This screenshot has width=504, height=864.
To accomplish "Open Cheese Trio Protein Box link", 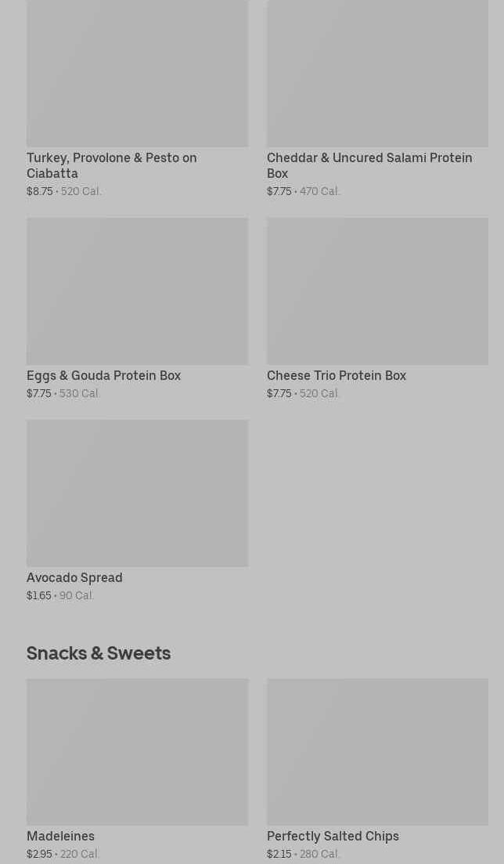I will pos(336,376).
